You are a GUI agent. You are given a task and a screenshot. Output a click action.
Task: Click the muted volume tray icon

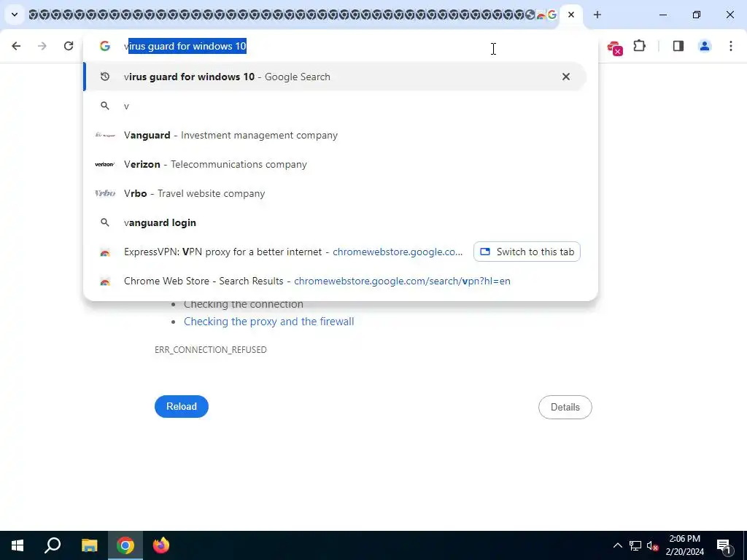coord(653,545)
